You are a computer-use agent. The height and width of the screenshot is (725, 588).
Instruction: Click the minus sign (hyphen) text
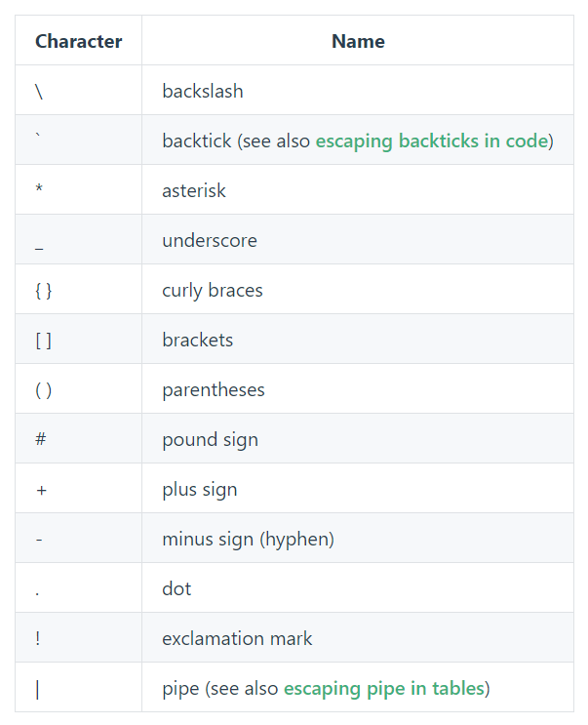tap(248, 540)
